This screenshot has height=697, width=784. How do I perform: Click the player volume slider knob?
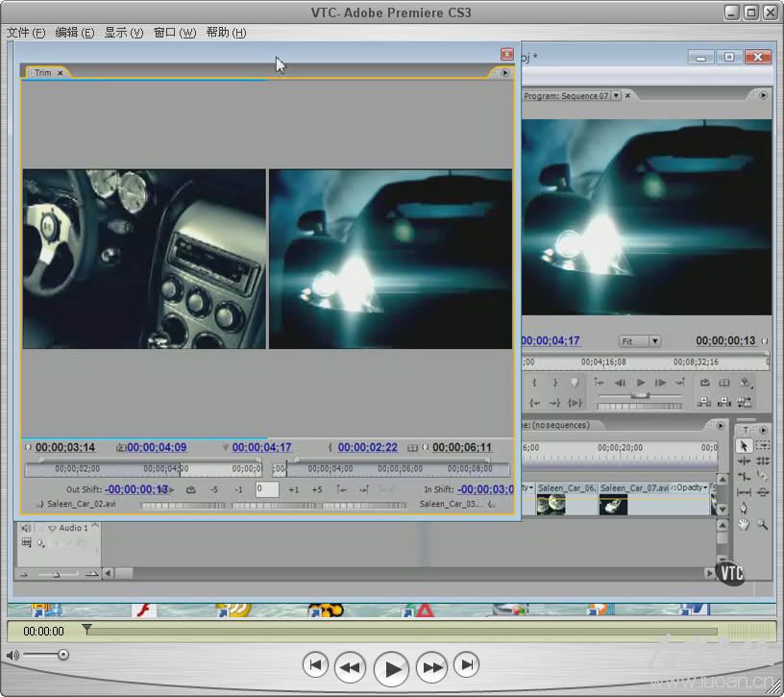point(63,655)
